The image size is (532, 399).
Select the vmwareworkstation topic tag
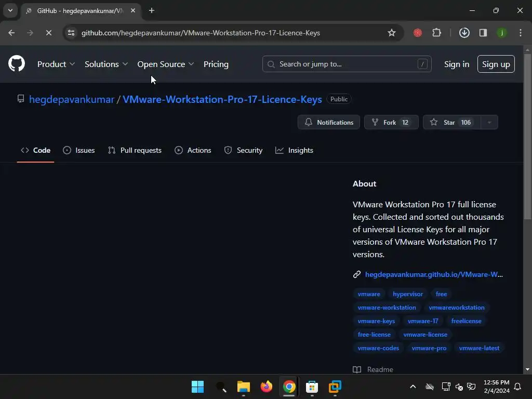457,308
